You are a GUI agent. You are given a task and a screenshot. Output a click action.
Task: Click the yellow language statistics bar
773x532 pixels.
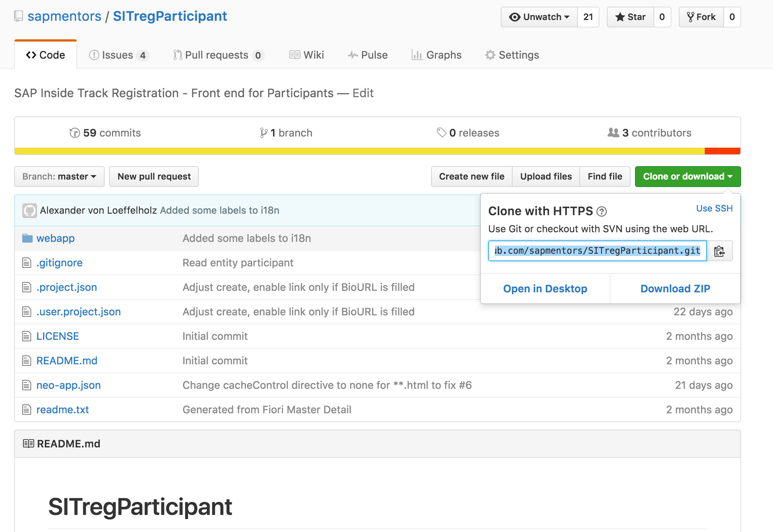(359, 151)
